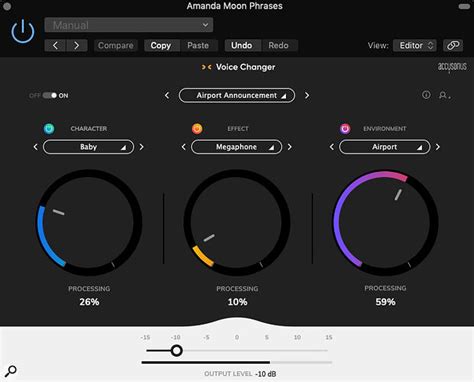The height and width of the screenshot is (382, 474).
Task: Open the Megaphone effect dropdown
Action: pyautogui.click(x=236, y=147)
